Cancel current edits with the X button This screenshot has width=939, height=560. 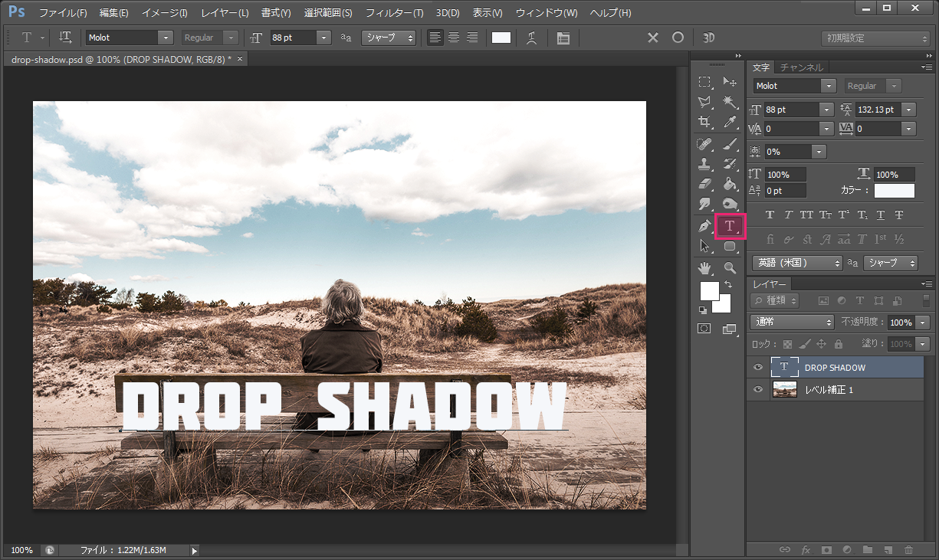[652, 37]
